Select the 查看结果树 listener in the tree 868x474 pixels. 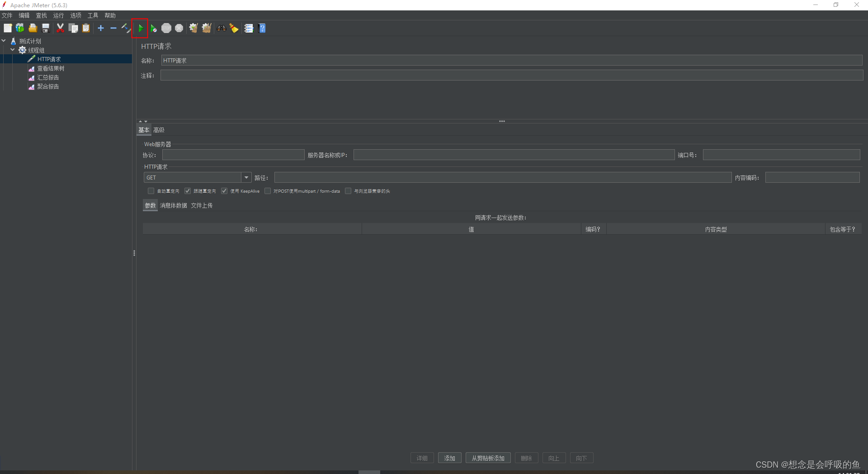51,68
